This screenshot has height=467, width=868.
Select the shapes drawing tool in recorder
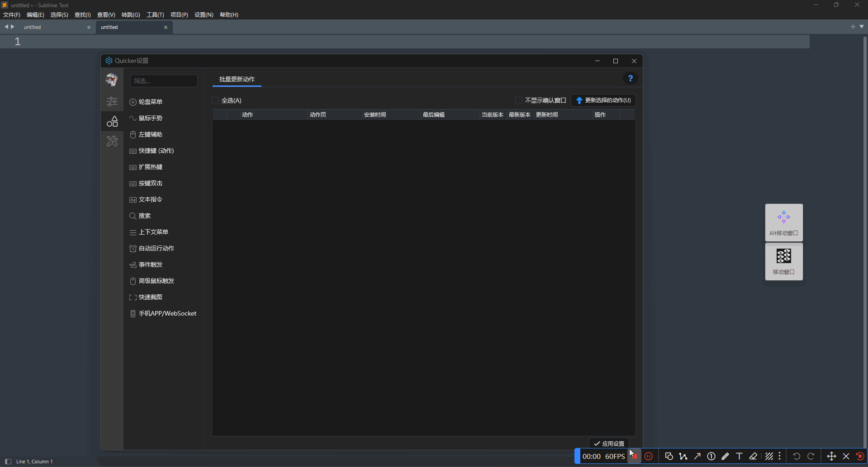coord(669,456)
